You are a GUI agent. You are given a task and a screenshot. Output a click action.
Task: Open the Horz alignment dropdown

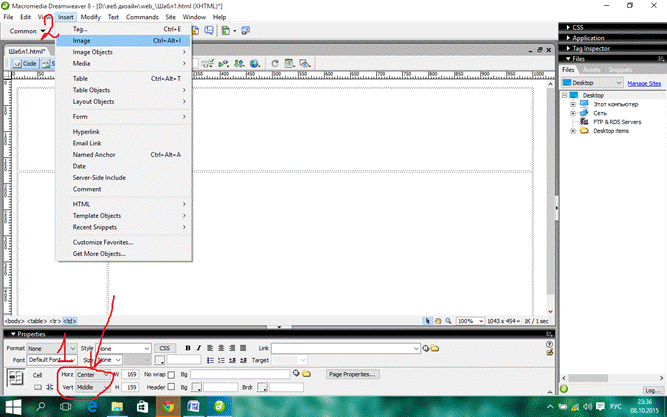click(93, 374)
